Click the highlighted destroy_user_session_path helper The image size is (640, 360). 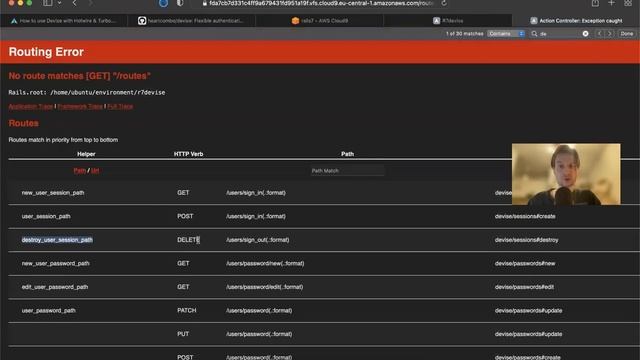pos(57,240)
